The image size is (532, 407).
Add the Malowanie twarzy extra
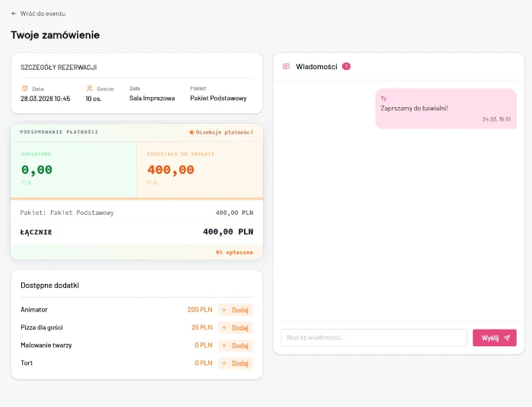(236, 345)
